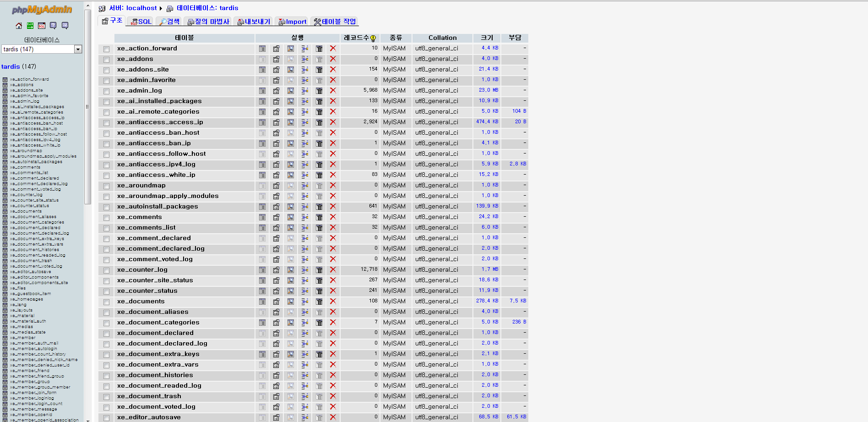Click the Browse icon for xe_admin_log
868x422 pixels.
coord(262,91)
